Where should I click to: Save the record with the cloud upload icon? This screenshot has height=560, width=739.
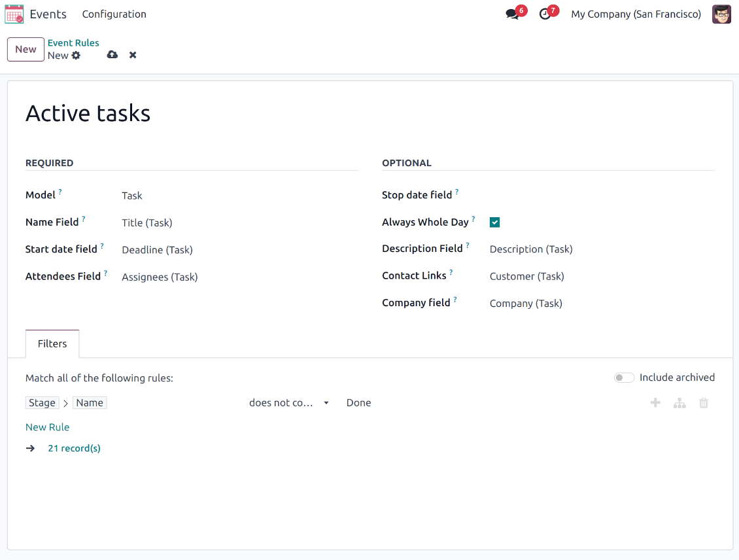pyautogui.click(x=112, y=55)
